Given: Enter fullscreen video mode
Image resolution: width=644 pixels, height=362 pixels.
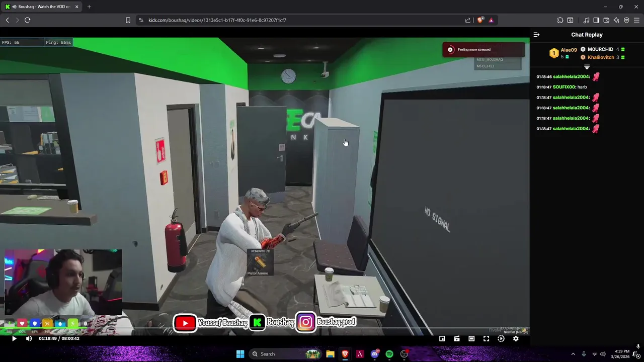Looking at the screenshot, I should tap(486, 338).
